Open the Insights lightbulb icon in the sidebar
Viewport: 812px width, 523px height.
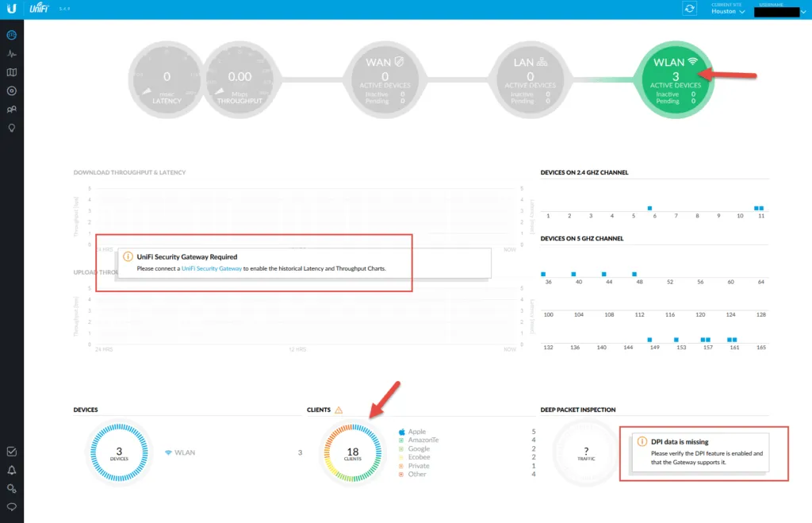[x=11, y=128]
